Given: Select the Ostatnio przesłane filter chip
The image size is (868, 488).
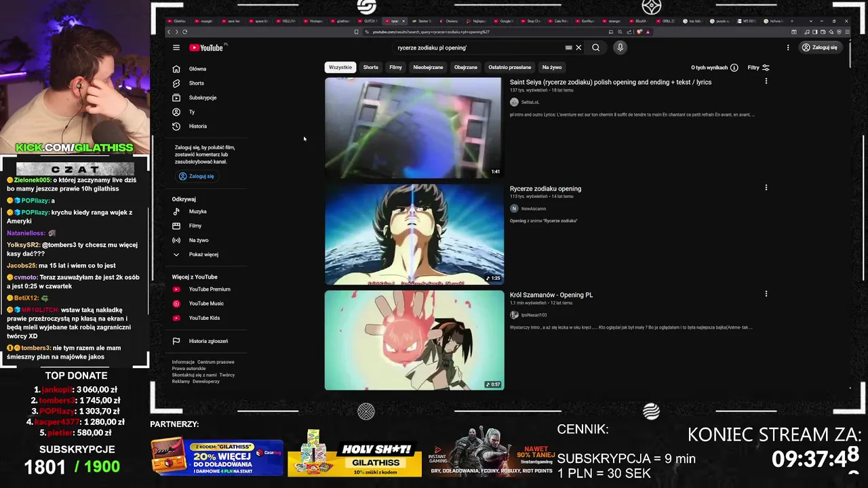Looking at the screenshot, I should 510,67.
